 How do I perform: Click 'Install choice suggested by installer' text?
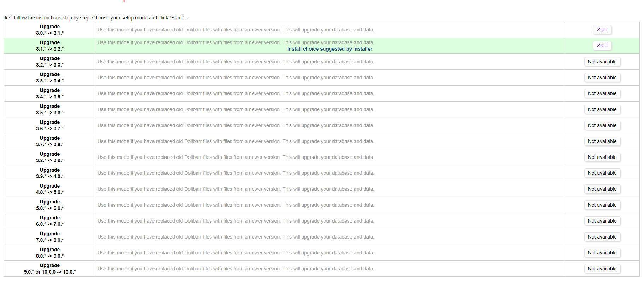pyautogui.click(x=330, y=49)
